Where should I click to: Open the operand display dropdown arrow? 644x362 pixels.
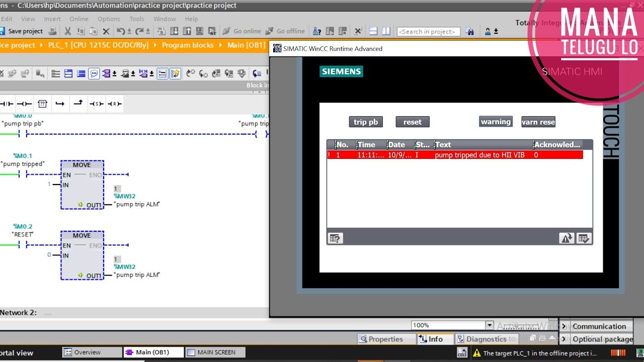coord(115,74)
